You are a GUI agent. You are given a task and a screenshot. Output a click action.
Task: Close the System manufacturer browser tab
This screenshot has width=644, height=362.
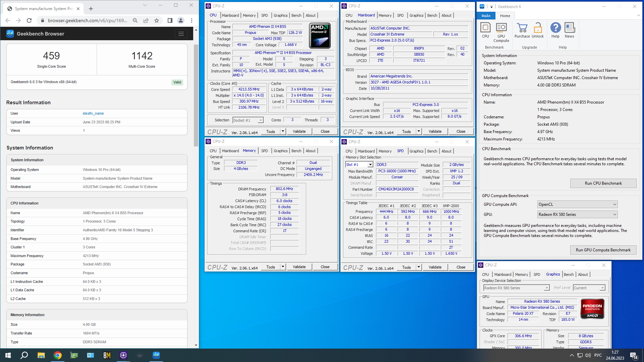(78, 9)
